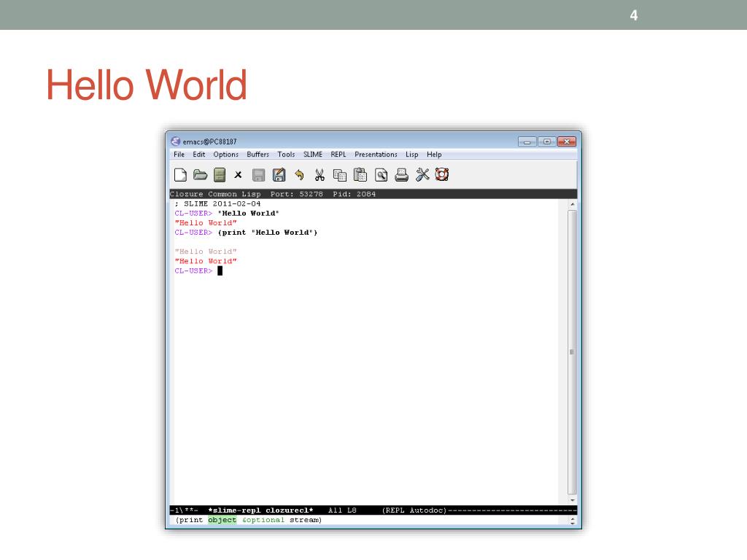Screen dimensions: 747x560
Task: Open the directory browser (Dired) cabinet icon
Action: pos(220,175)
